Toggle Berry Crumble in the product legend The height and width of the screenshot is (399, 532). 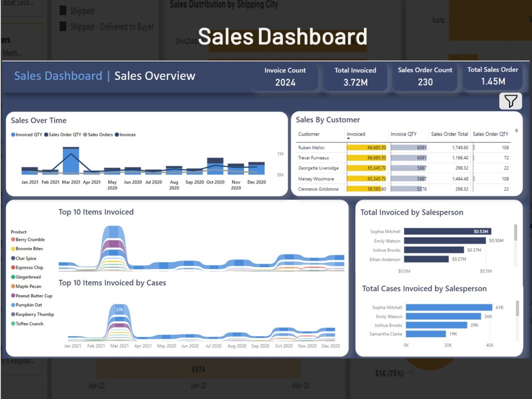pyautogui.click(x=13, y=240)
